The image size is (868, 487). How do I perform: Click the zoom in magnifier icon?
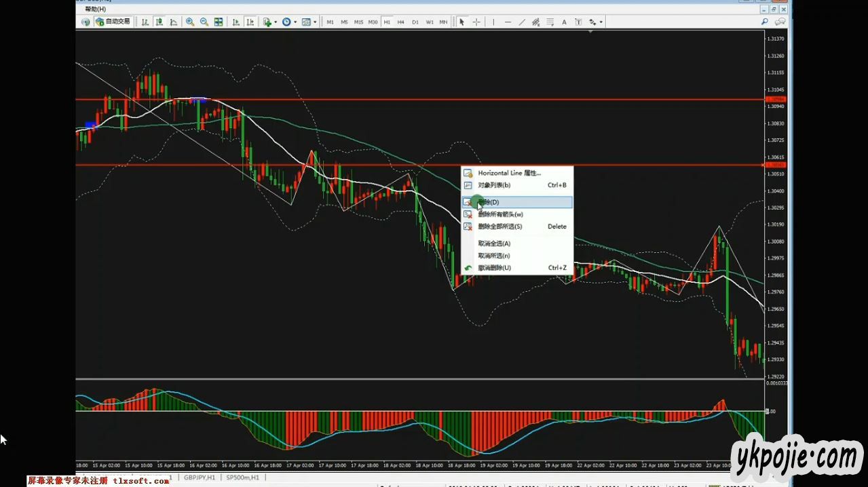(190, 22)
